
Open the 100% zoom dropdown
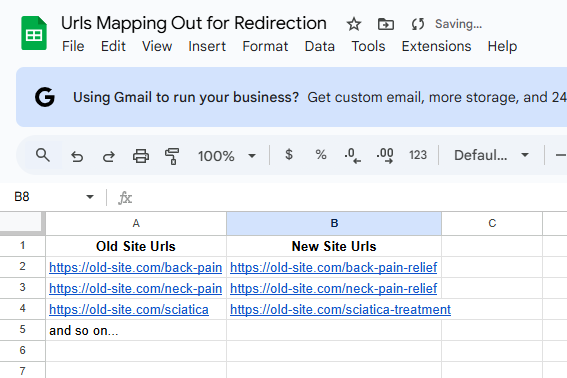(227, 156)
